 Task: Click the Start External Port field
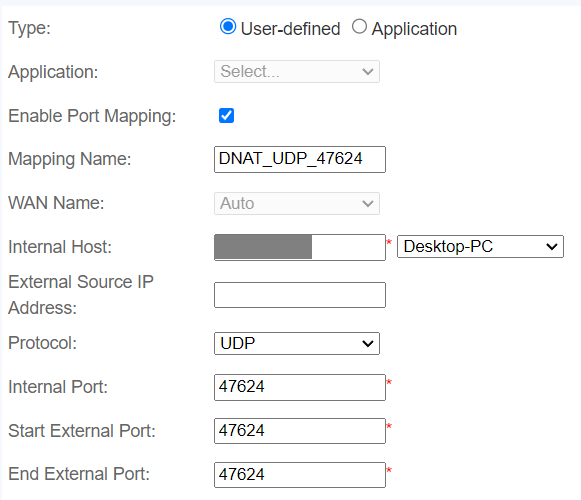pyautogui.click(x=300, y=431)
